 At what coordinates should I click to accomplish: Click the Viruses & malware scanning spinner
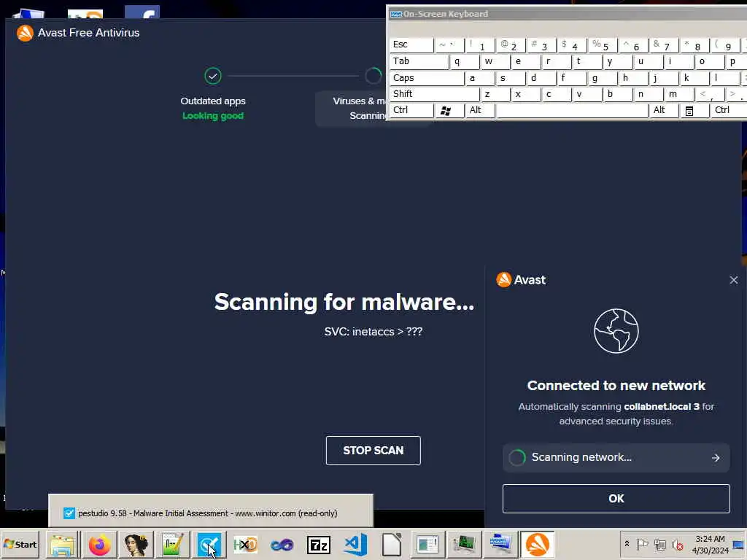(373, 76)
